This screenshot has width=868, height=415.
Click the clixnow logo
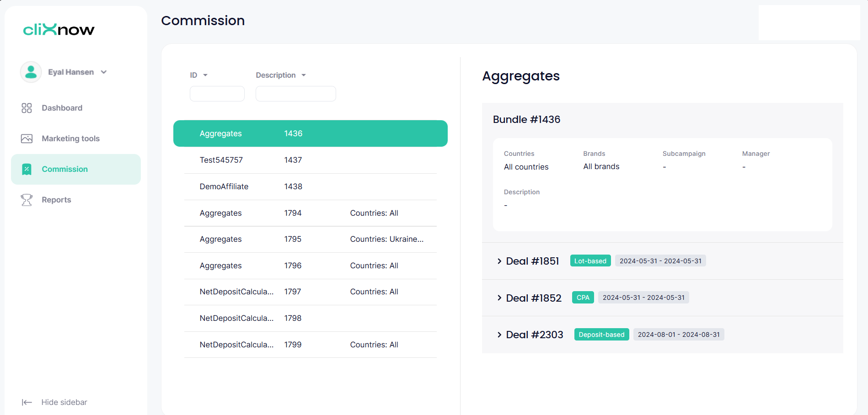(59, 30)
